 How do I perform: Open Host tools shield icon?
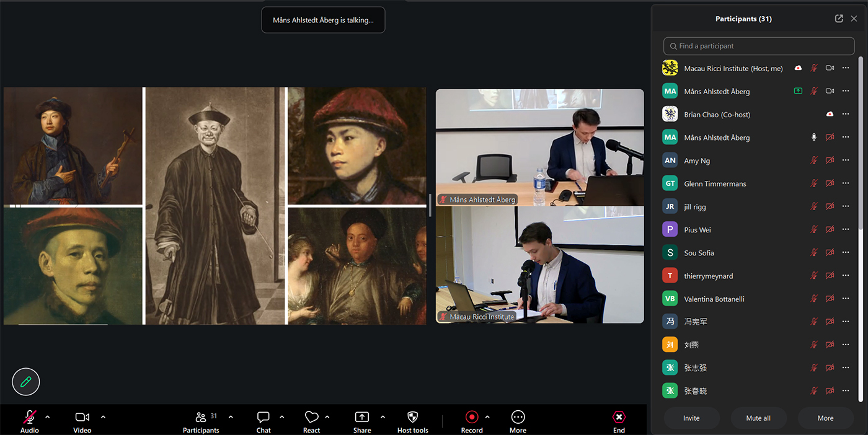coord(413,421)
